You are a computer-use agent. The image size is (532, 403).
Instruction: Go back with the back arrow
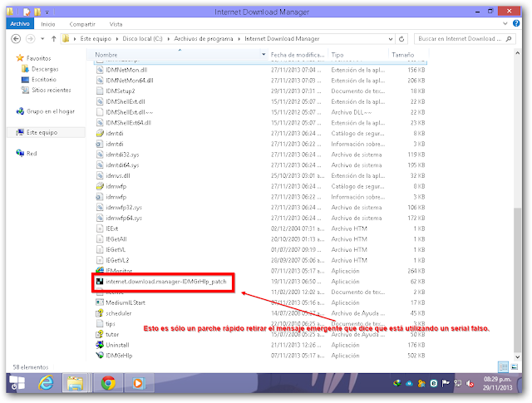[16, 39]
